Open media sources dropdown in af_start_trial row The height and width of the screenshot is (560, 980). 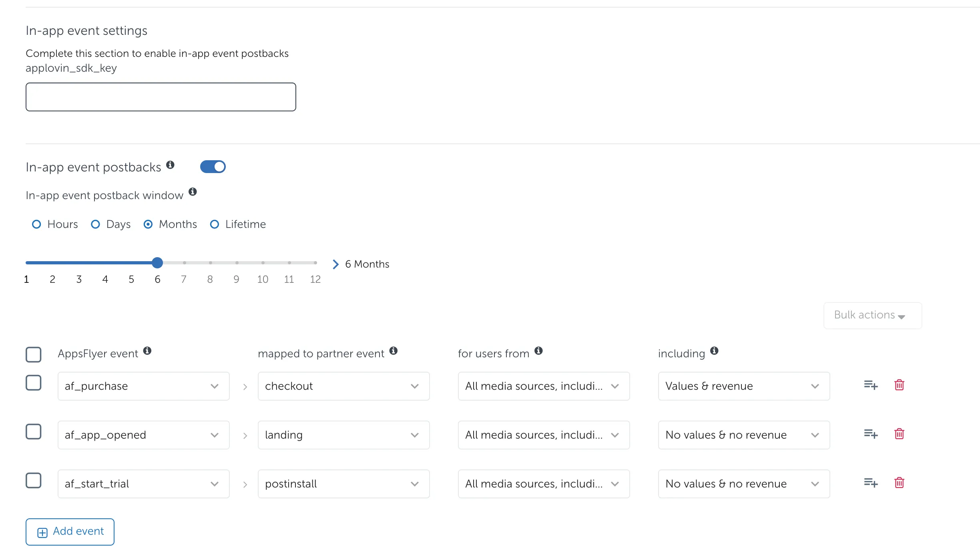point(544,484)
